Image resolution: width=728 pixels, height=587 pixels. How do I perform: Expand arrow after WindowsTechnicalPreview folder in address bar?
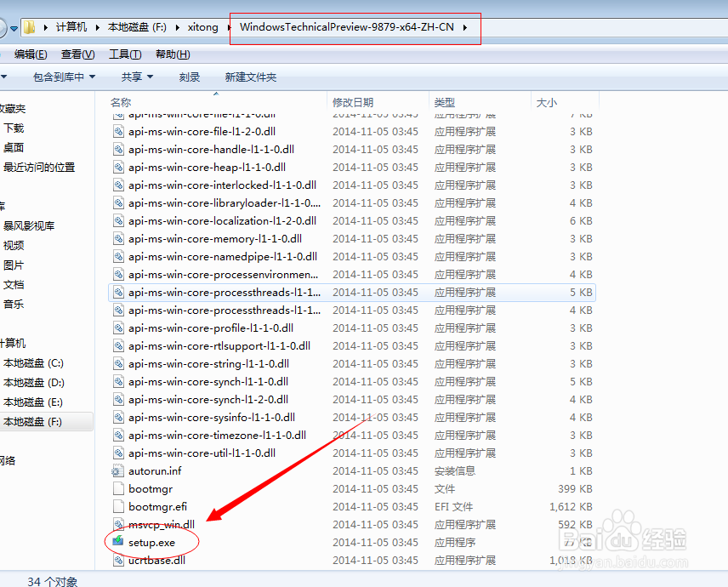pyautogui.click(x=464, y=27)
